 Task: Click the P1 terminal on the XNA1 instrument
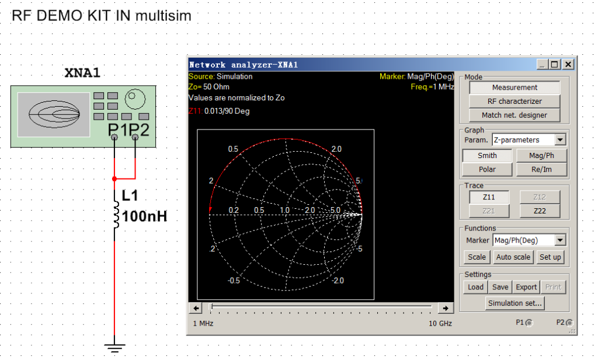pyautogui.click(x=114, y=137)
